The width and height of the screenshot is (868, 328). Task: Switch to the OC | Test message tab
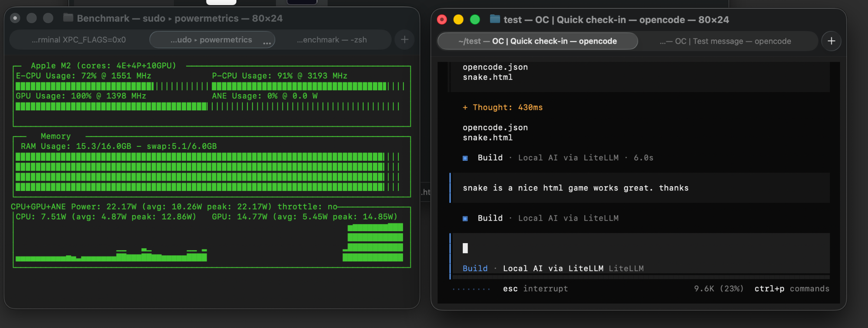[725, 41]
